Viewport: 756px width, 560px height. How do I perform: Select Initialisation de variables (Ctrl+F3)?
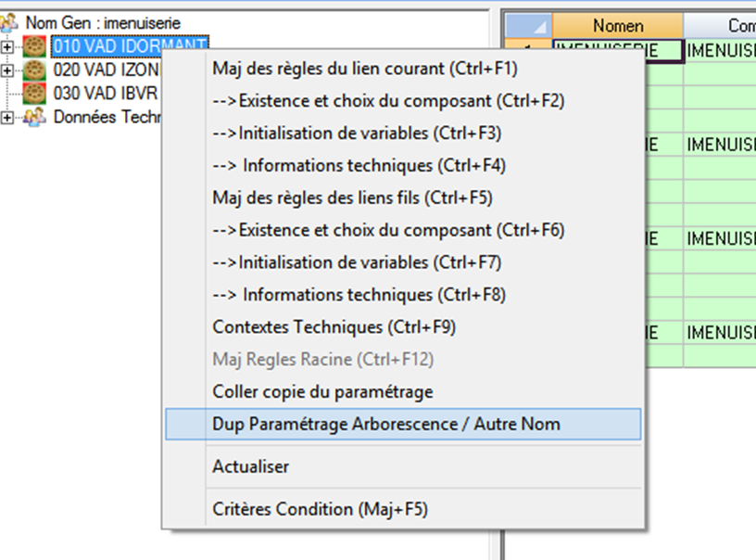(x=357, y=134)
